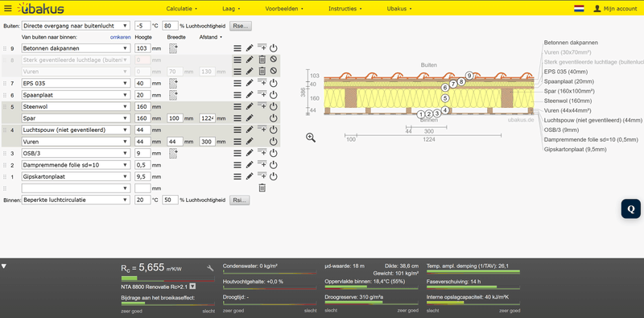
Task: Click the outside temperature field showing -5
Action: point(142,26)
